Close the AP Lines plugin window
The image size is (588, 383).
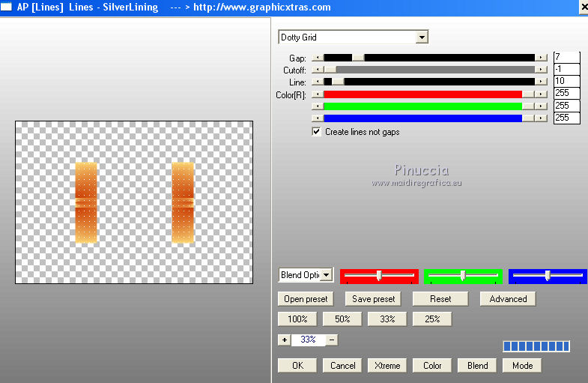[x=584, y=7]
